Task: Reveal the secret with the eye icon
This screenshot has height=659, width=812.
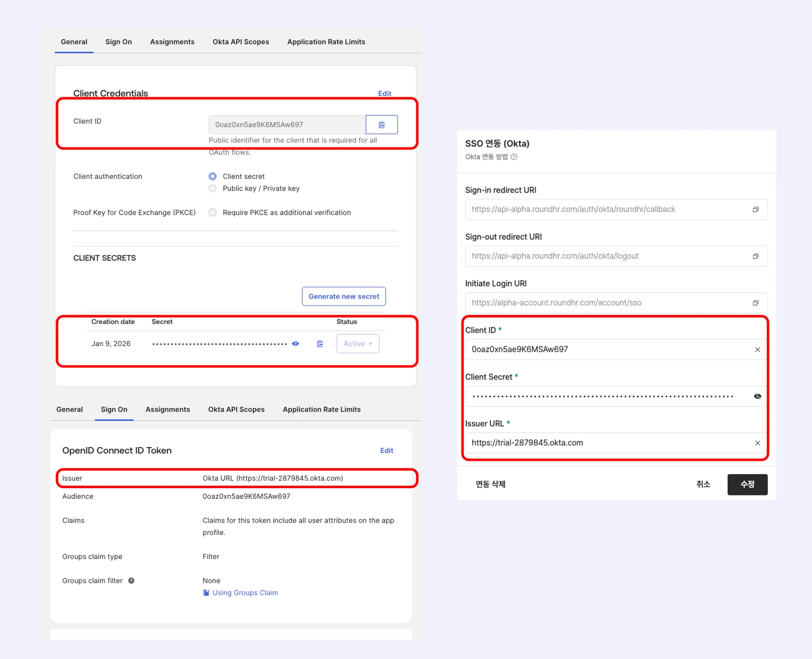Action: (x=295, y=344)
